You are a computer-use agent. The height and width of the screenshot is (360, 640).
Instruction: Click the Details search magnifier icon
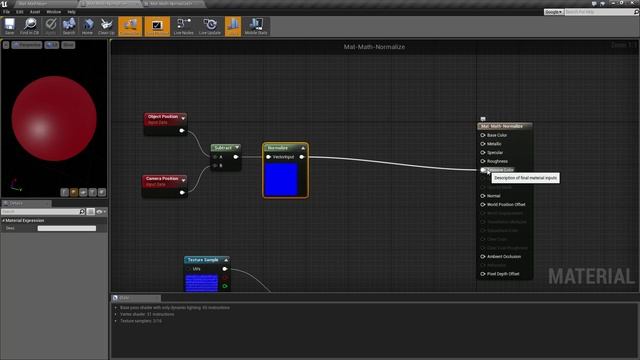pos(82,211)
